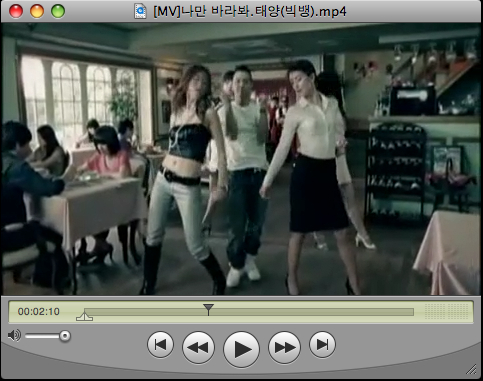Viewport: 483px width, 381px height.
Task: Click the black playhead triangle on the timeline
Action: (x=208, y=309)
